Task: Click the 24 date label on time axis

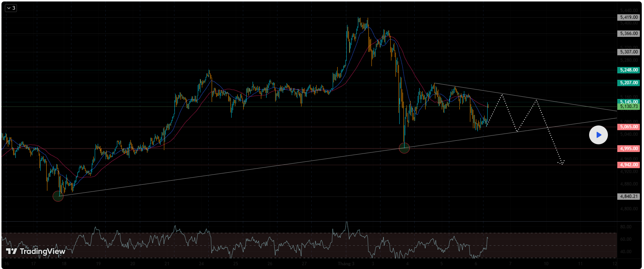Action: coord(202,264)
